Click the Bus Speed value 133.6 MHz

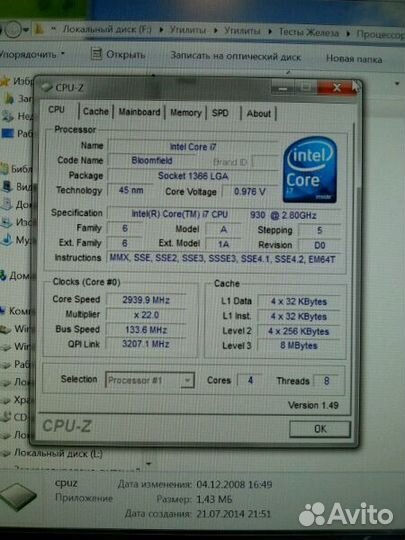[146, 330]
